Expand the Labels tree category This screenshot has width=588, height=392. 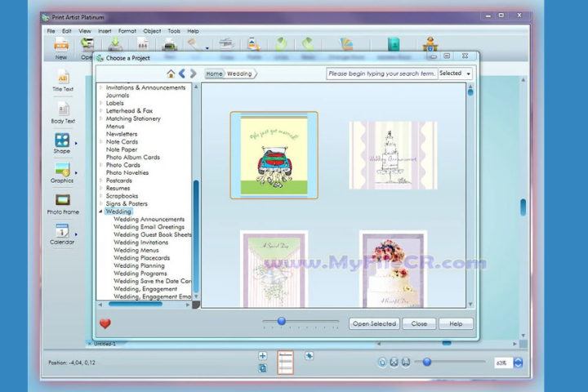100,103
